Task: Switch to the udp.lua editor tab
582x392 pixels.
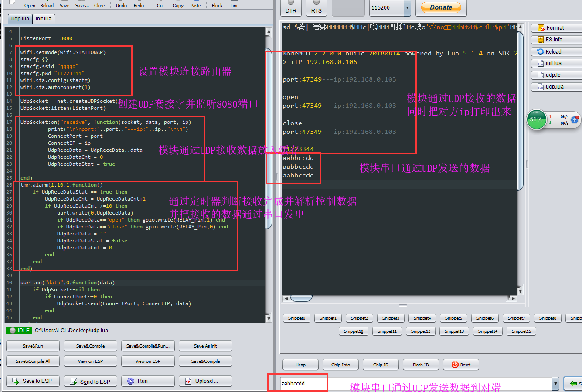Action: [x=20, y=19]
